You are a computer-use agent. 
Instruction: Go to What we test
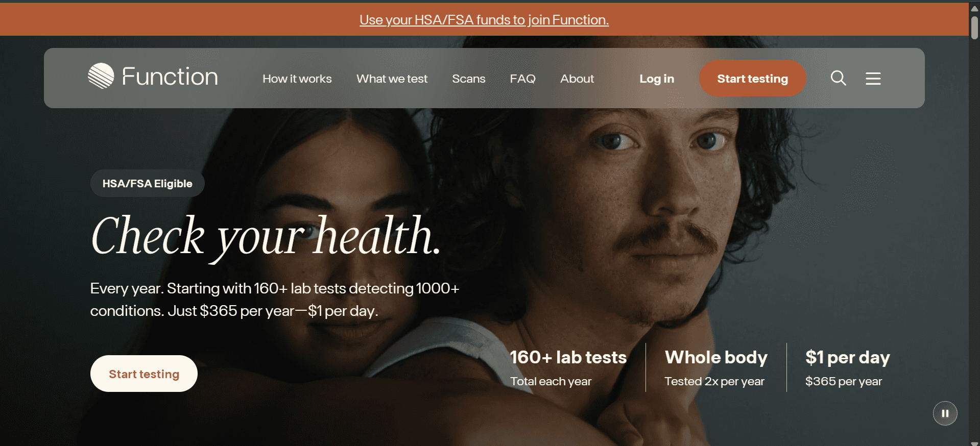click(392, 79)
